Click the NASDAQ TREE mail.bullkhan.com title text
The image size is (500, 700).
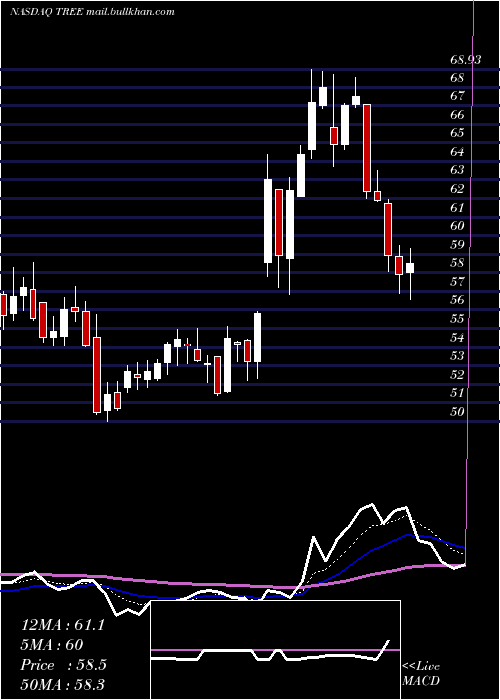point(92,12)
